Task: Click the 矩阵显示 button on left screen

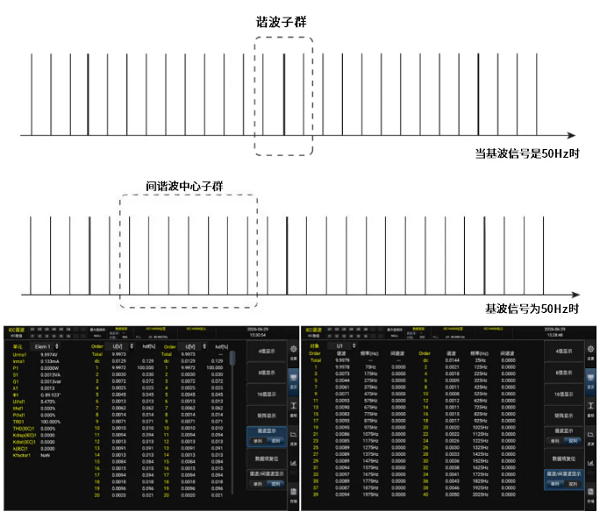Action: pos(267,415)
